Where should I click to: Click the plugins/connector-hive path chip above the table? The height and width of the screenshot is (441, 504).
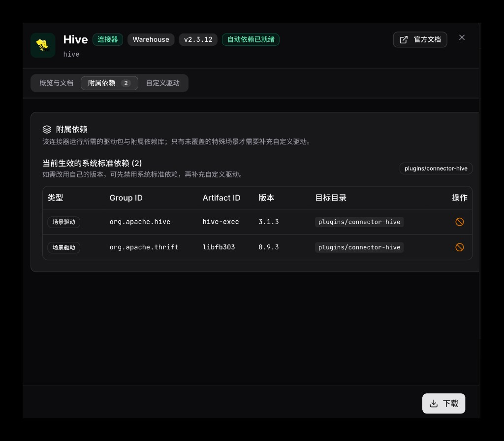coord(436,169)
